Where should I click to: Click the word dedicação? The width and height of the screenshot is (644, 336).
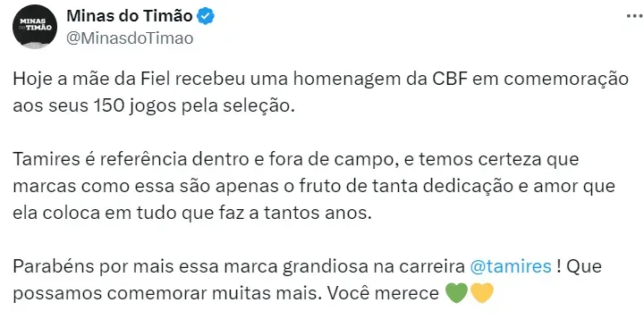click(468, 186)
